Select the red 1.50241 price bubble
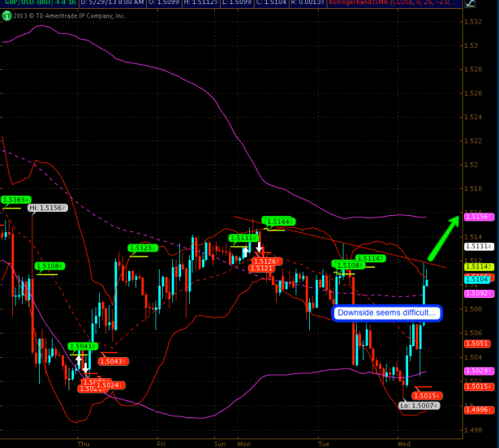The width and height of the screenshot is (499, 448). (x=110, y=386)
